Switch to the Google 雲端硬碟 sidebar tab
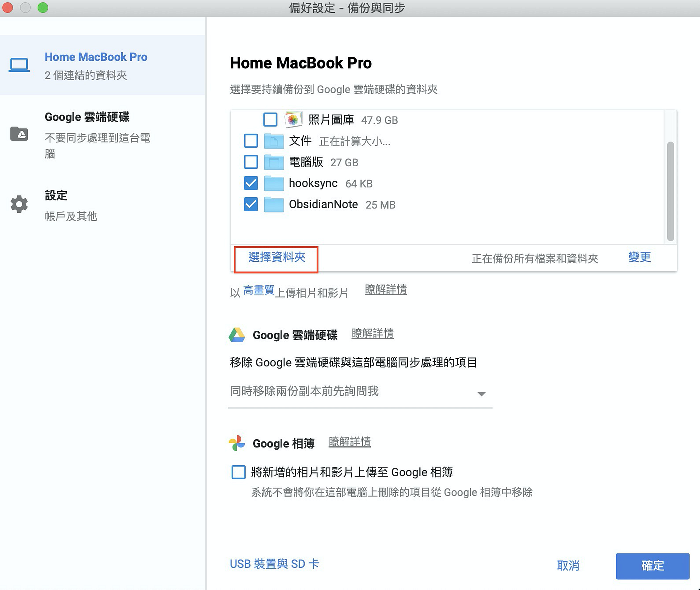This screenshot has height=590, width=700. click(x=103, y=135)
